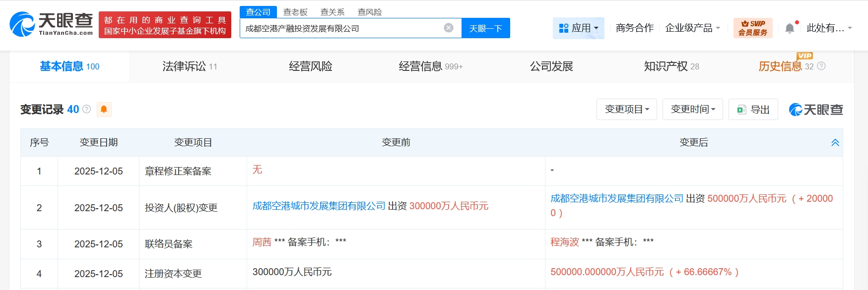Open 成都空港城市发展集团有限公司 link in 变更前
The width and height of the screenshot is (868, 290).
point(319,206)
